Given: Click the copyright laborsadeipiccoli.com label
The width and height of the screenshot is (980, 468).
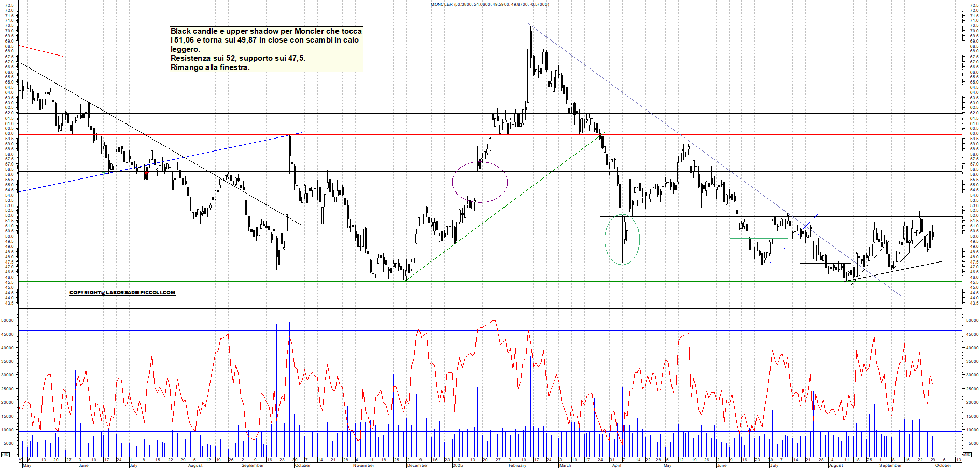Looking at the screenshot, I should [122, 293].
